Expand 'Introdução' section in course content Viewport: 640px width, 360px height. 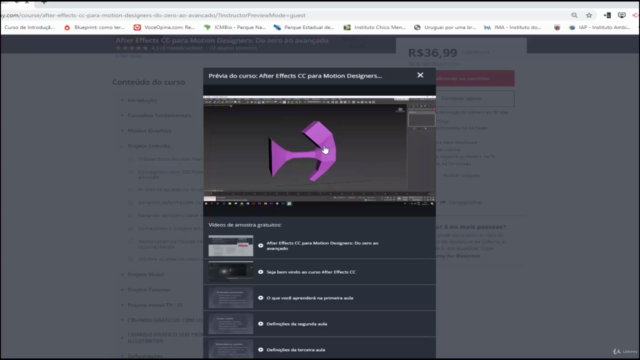142,100
